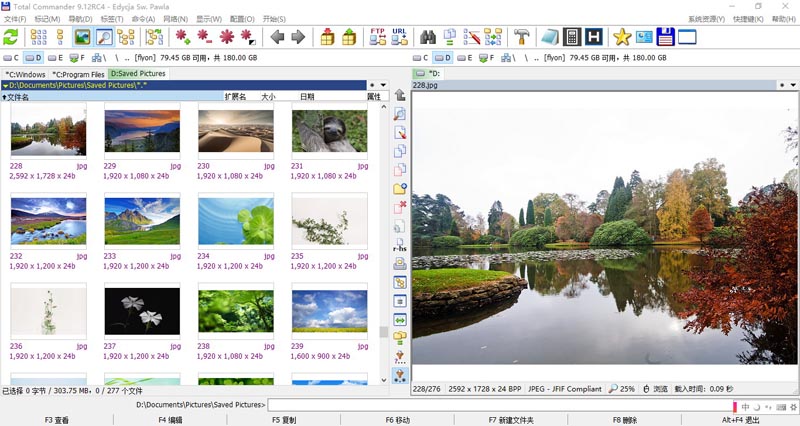This screenshot has height=426, width=800.
Task: Click the left Back arrow icon
Action: point(277,37)
